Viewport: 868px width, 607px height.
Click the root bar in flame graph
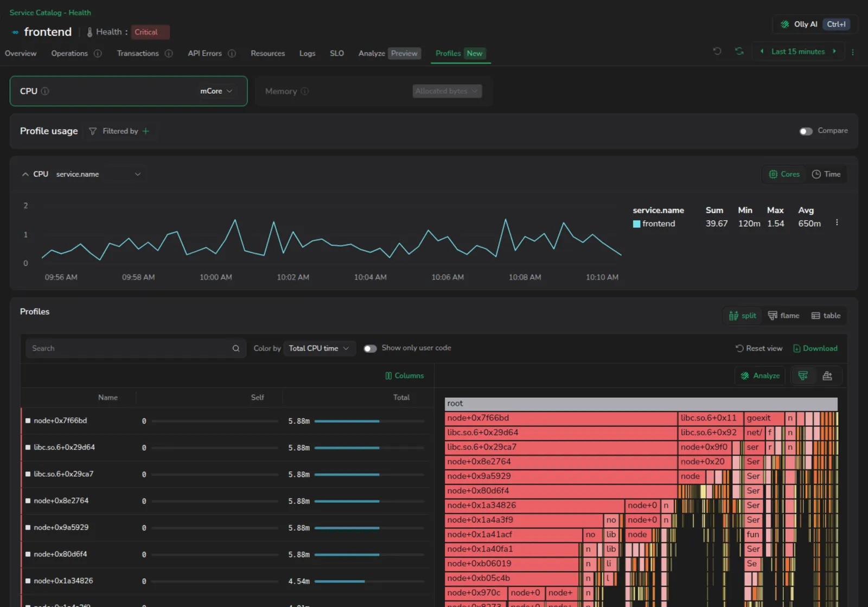tap(641, 404)
